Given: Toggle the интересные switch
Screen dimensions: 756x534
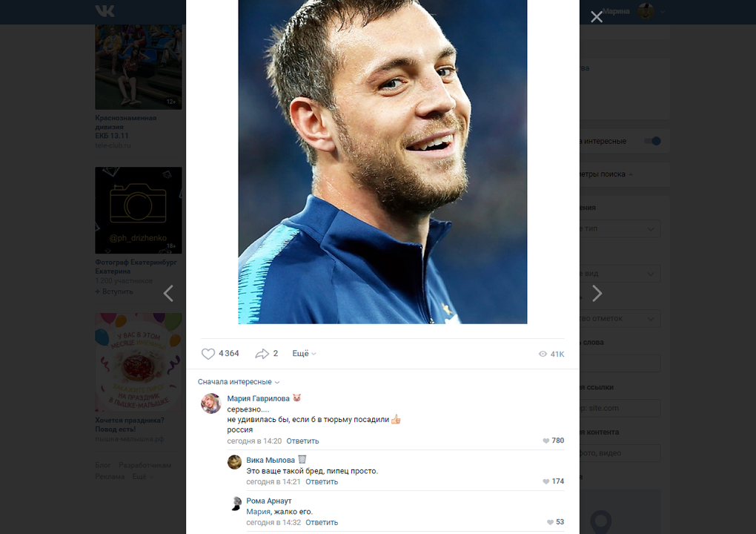Looking at the screenshot, I should point(652,141).
